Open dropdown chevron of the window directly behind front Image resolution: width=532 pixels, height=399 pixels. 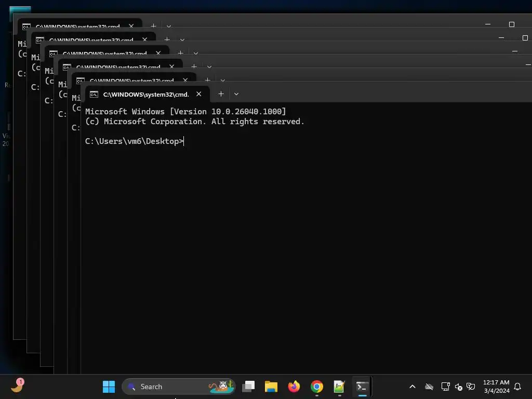pyautogui.click(x=223, y=80)
